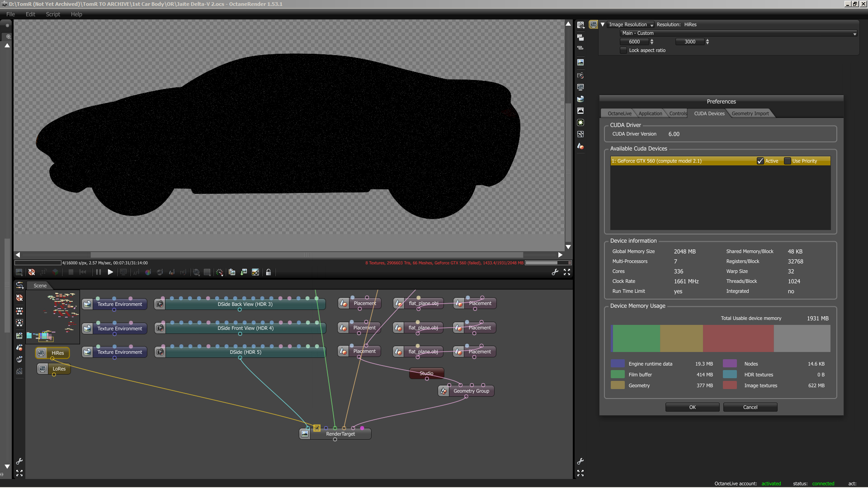
Task: Open the Script menu
Action: [x=53, y=14]
